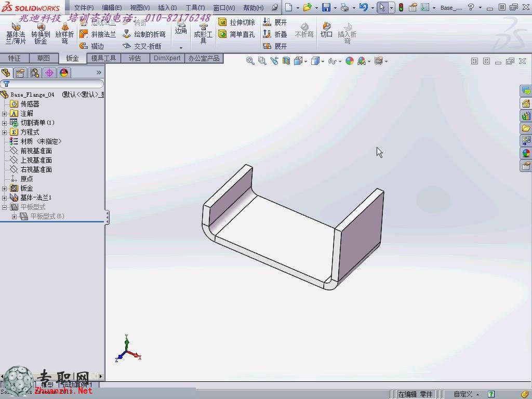This screenshot has width=532, height=399.
Task: Open the FeatureManager design tree tab
Action: (6, 73)
